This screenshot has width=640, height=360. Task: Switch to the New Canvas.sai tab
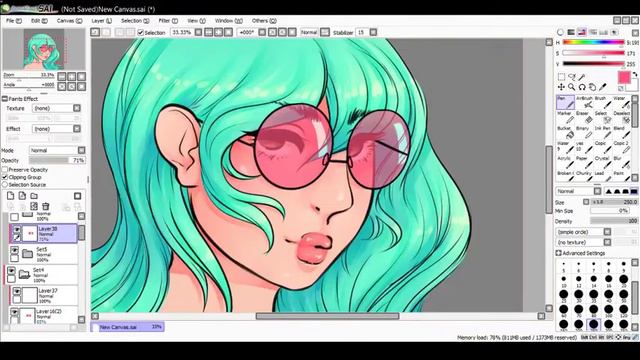click(x=127, y=327)
